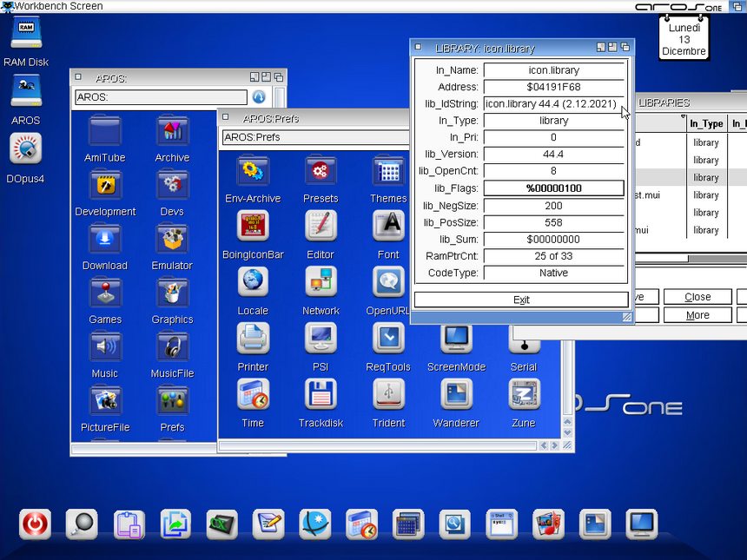Viewport: 747px width, 560px height.
Task: Open the RAM Disk icon
Action: tap(26, 35)
